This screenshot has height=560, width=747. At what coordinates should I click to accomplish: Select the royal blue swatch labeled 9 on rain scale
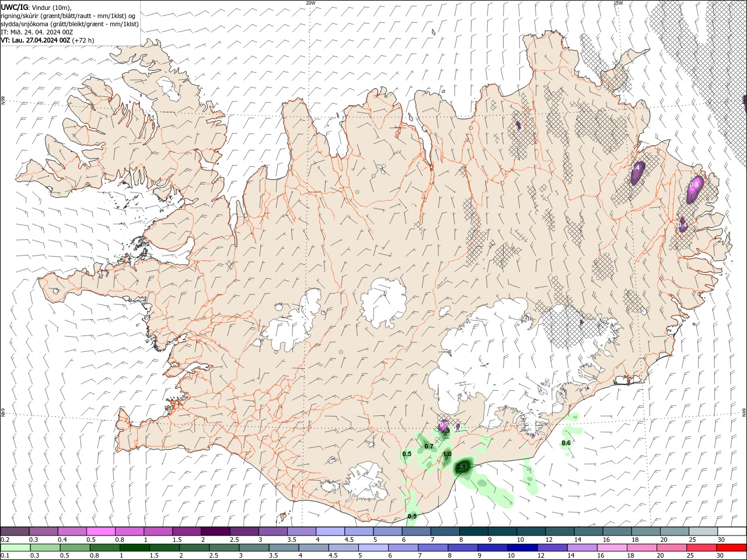493,548
